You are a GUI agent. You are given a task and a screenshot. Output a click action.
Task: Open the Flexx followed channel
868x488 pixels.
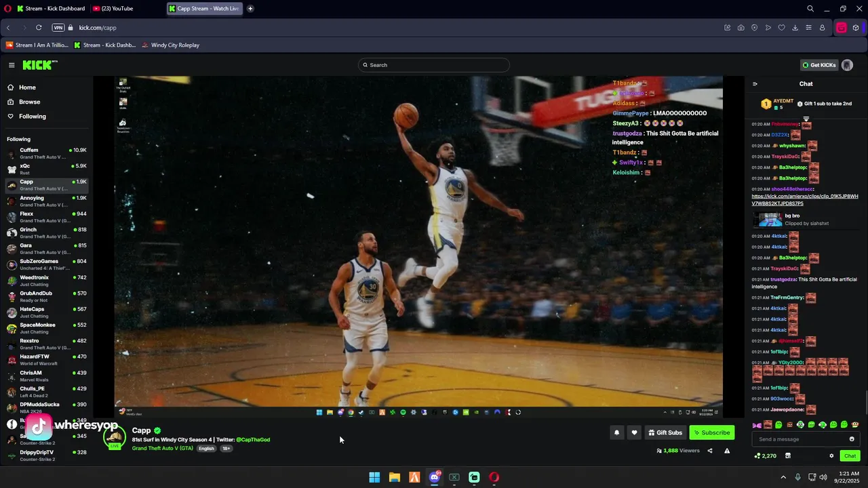pos(46,217)
